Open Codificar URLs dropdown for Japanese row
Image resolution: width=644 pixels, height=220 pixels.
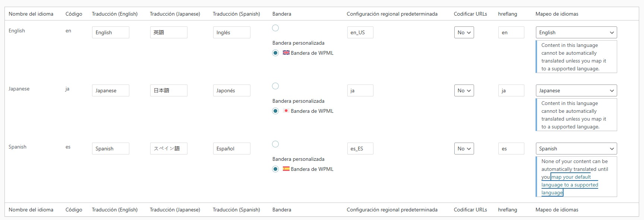[464, 90]
